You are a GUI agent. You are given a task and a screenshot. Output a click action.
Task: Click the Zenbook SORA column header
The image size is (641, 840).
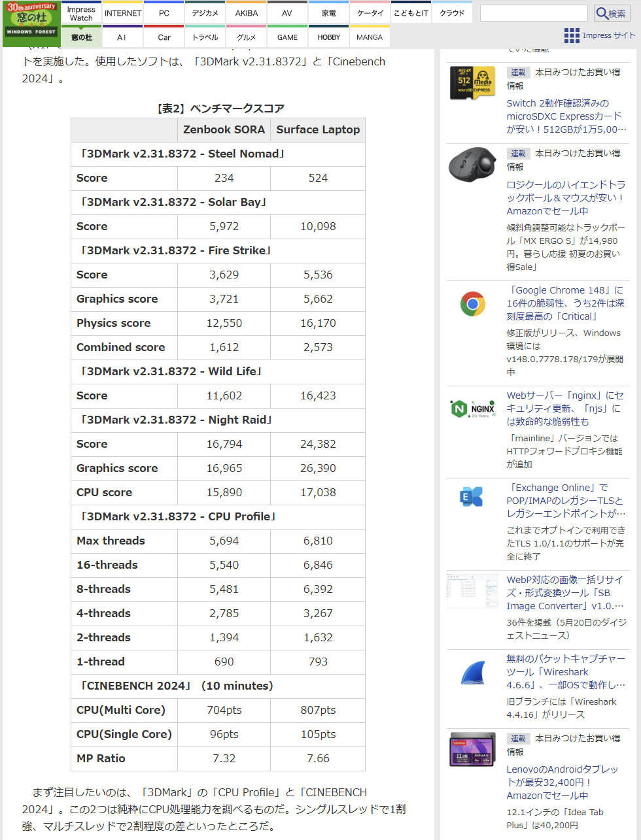[x=224, y=129]
